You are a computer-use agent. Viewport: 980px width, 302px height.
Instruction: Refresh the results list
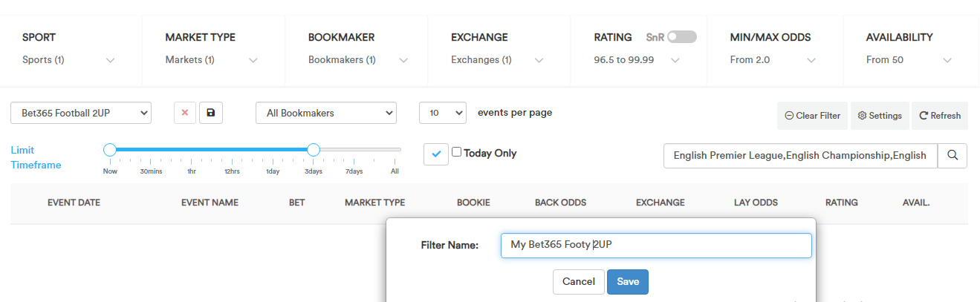click(940, 116)
